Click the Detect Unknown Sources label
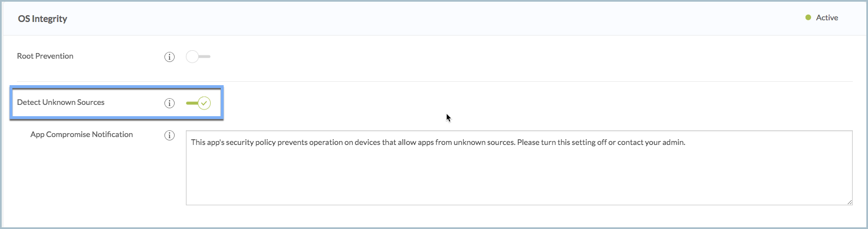The width and height of the screenshot is (868, 229). click(x=61, y=102)
